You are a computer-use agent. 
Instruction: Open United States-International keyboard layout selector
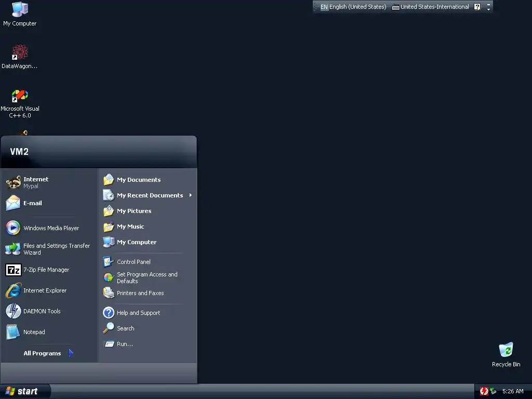pos(431,7)
